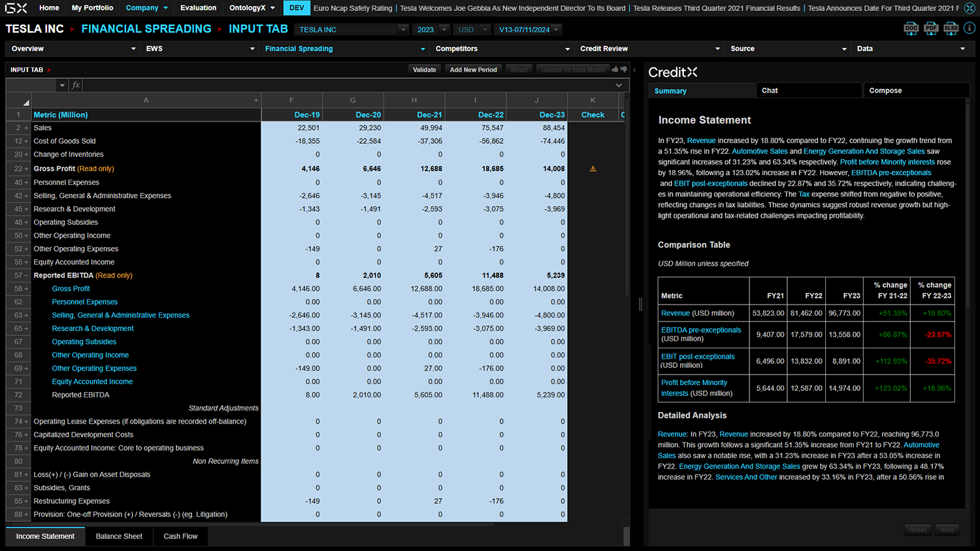Open the TESLA INC company selector dropdown
This screenshot has height=551, width=980.
[351, 29]
